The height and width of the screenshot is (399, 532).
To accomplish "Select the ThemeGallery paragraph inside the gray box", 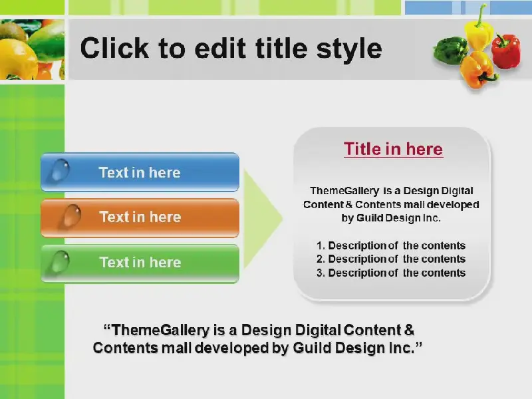I will (x=391, y=204).
